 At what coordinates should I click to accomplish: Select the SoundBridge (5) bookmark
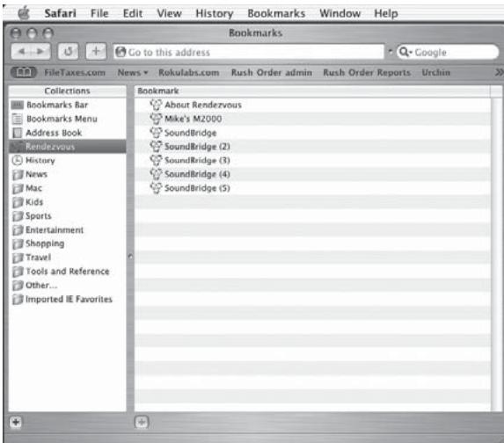click(313, 188)
